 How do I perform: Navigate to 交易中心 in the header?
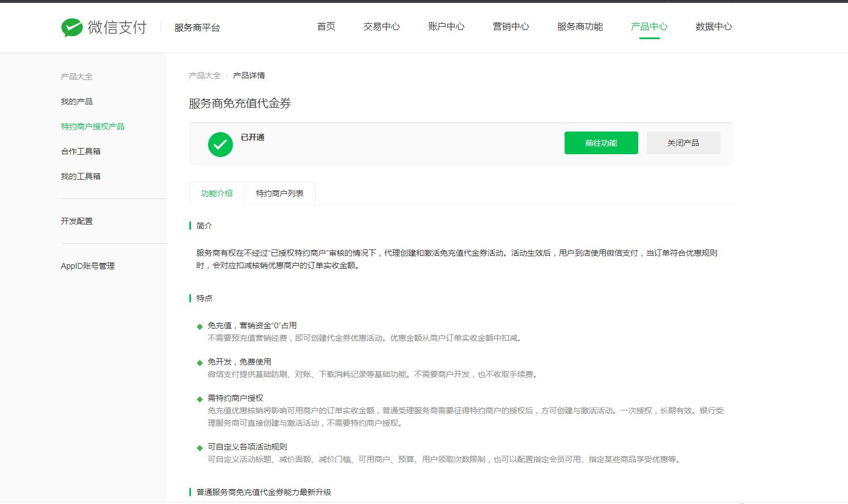click(x=381, y=26)
